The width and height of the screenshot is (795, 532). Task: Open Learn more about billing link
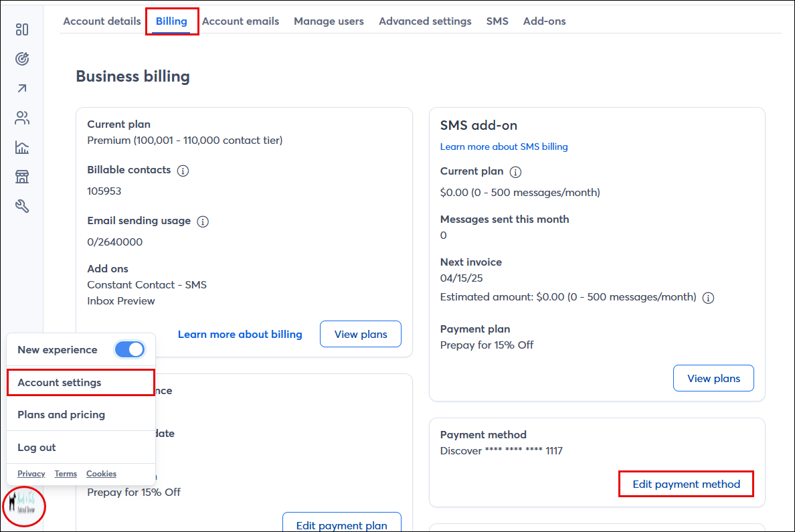point(240,334)
